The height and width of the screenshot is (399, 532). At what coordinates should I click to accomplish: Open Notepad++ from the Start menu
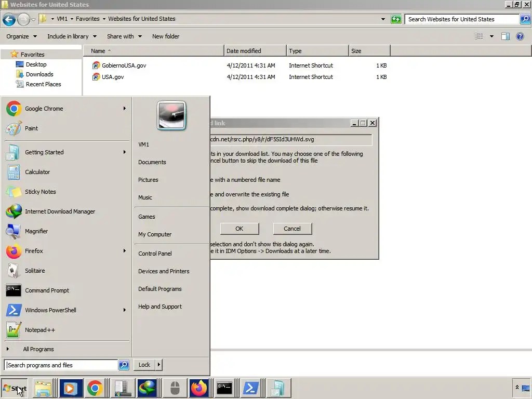pyautogui.click(x=65, y=330)
